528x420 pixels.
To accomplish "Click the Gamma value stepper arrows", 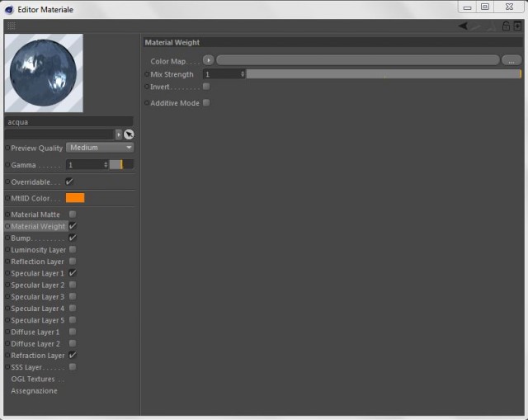I will 106,165.
